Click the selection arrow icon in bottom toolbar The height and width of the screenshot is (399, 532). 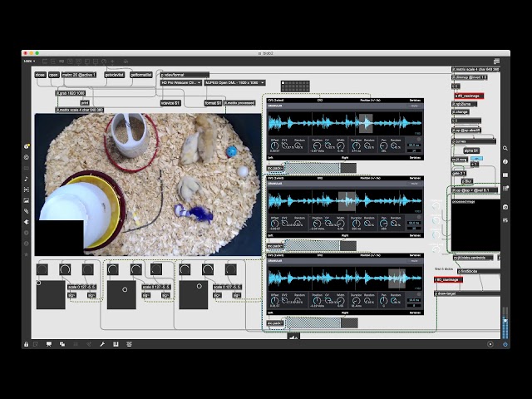tap(36, 344)
